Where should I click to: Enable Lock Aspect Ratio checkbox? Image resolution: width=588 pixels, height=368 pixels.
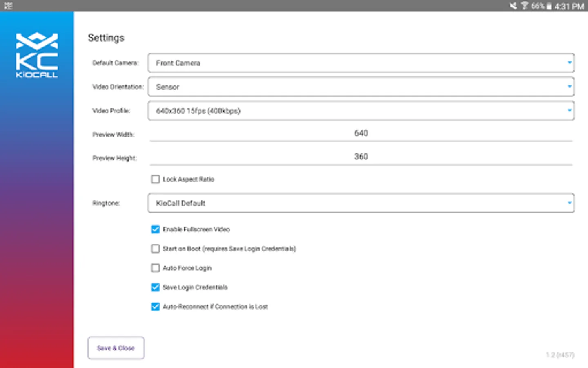click(x=156, y=179)
